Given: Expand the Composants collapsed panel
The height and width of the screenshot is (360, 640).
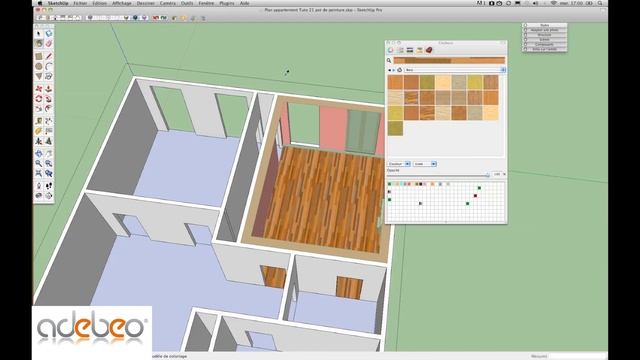Looking at the screenshot, I should tap(545, 44).
